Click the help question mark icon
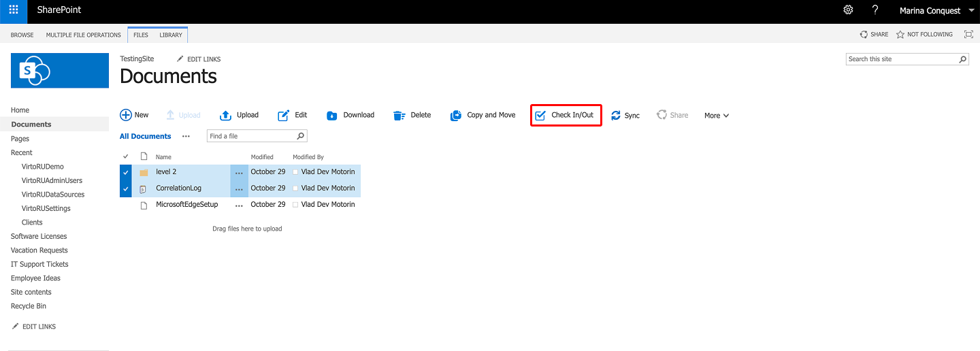 875,10
